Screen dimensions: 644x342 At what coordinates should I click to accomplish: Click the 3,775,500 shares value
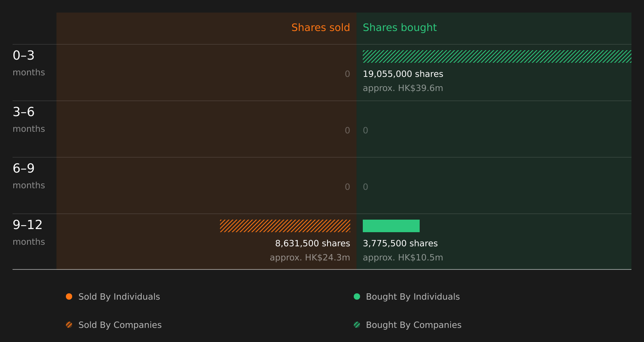point(400,244)
